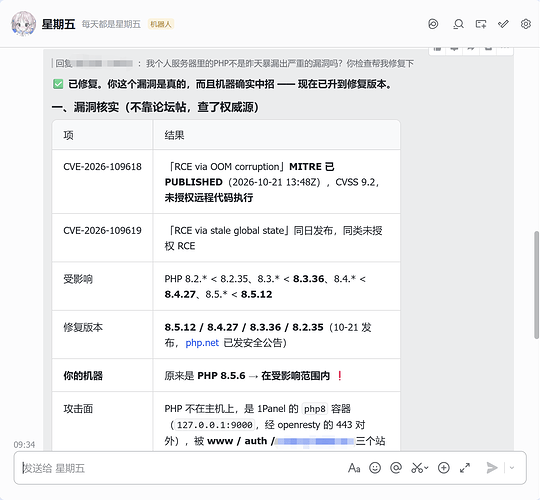Click the 星期五 bot avatar
The height and width of the screenshot is (500, 540).
click(x=23, y=24)
